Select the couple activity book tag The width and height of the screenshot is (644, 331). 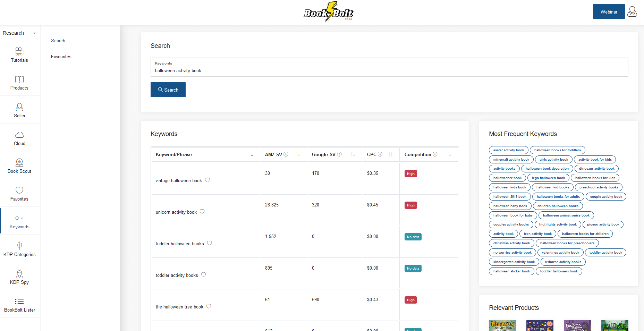(x=606, y=197)
